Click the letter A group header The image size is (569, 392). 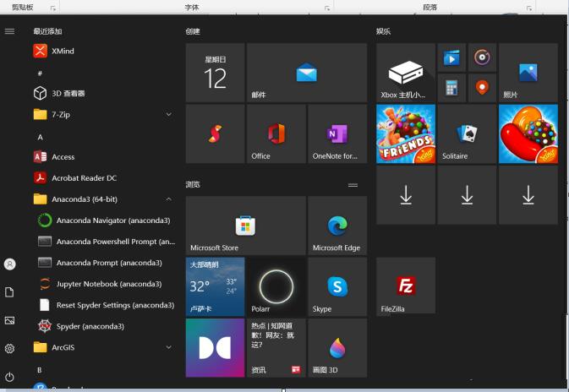pos(40,136)
